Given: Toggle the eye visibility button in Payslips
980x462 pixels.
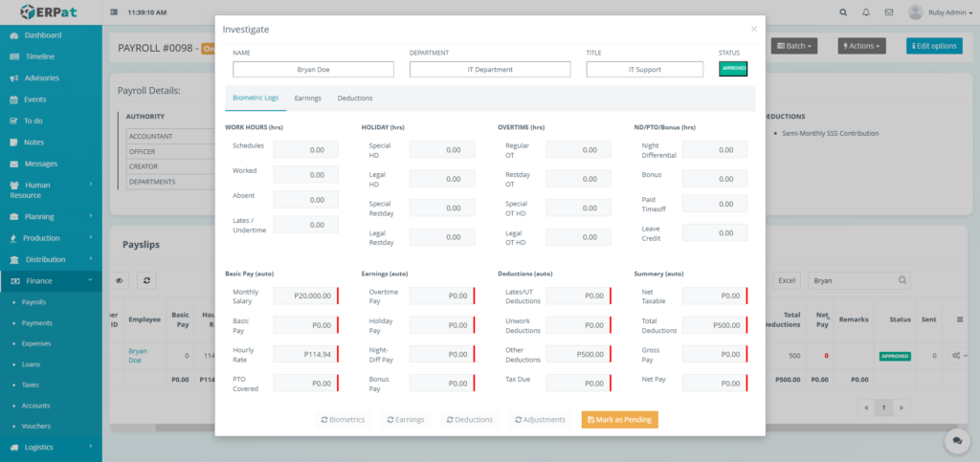Looking at the screenshot, I should [x=122, y=280].
